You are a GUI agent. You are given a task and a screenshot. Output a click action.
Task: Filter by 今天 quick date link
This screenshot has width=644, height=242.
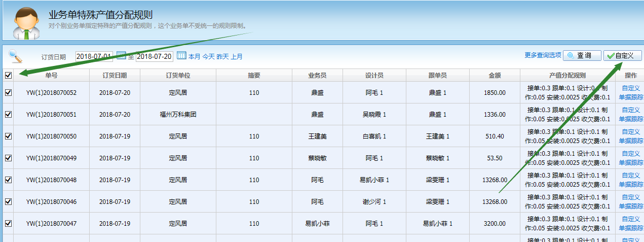[208, 57]
